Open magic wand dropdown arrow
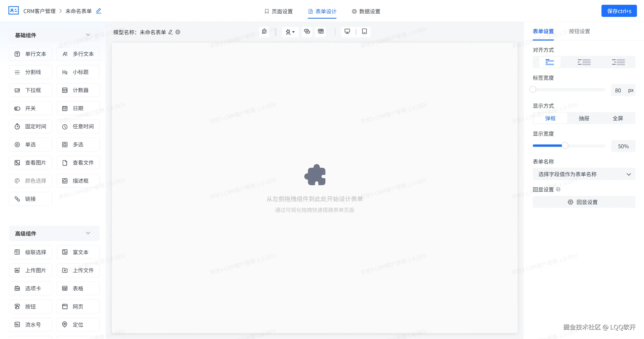Viewport: 644px width, 339px height. (293, 32)
